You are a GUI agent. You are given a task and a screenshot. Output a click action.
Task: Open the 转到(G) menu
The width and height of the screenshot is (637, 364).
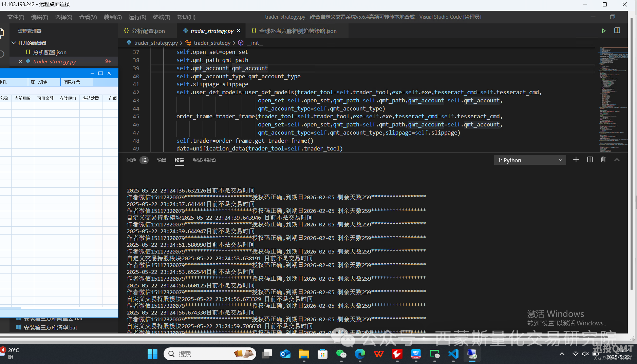[113, 17]
